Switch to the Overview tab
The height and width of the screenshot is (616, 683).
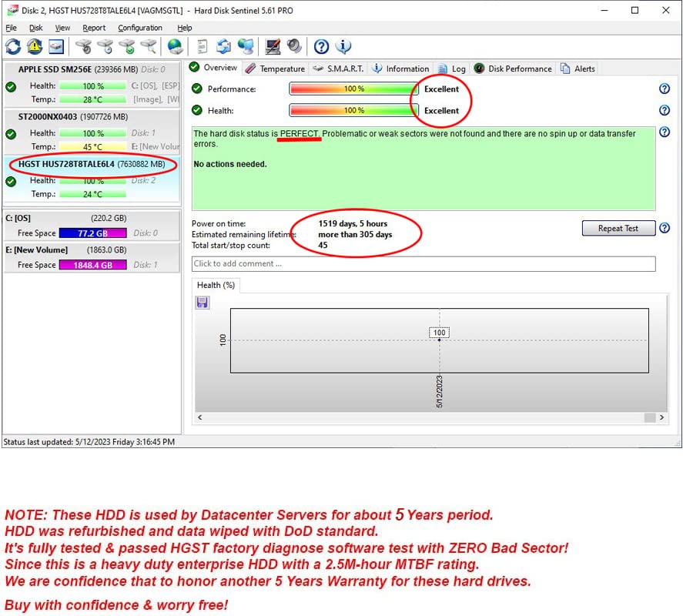tap(214, 68)
